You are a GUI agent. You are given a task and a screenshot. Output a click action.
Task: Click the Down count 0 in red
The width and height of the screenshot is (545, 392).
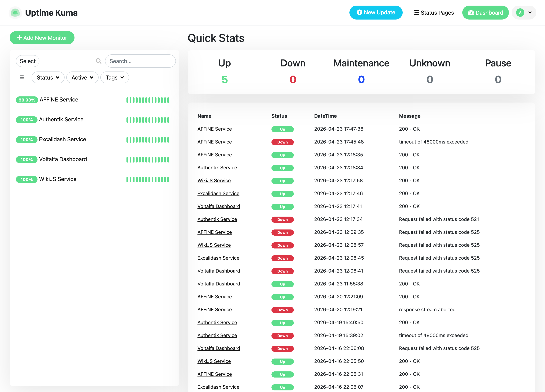[x=293, y=80]
